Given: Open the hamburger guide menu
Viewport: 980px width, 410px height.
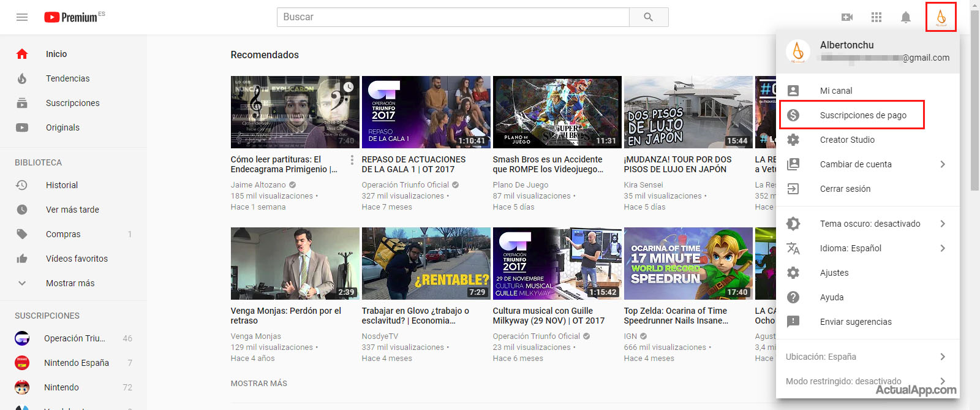Looking at the screenshot, I should [22, 17].
